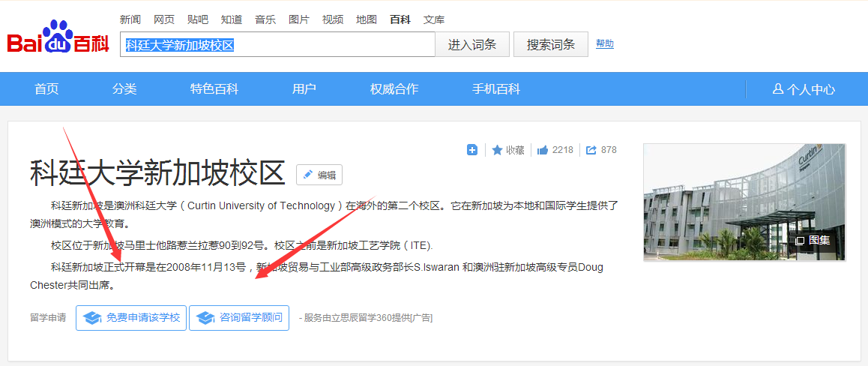This screenshot has height=366, width=868.
Task: Open the 音乐 link
Action: 265,20
